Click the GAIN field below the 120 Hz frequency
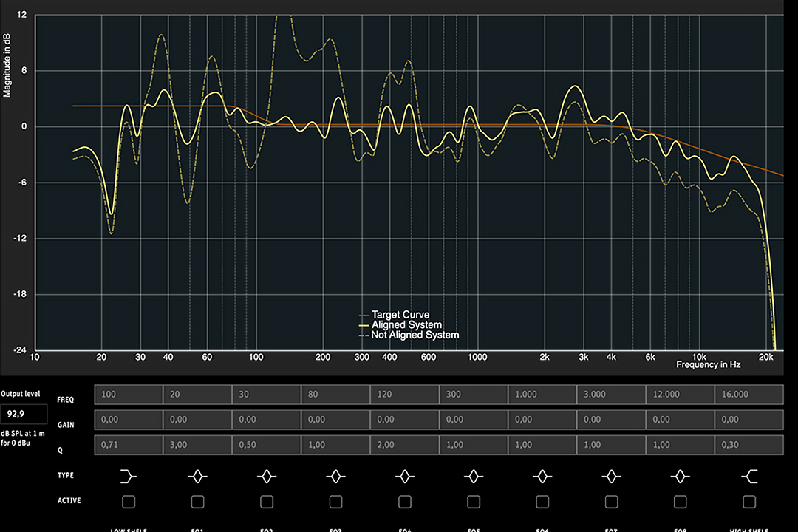798x532 pixels. (405, 420)
